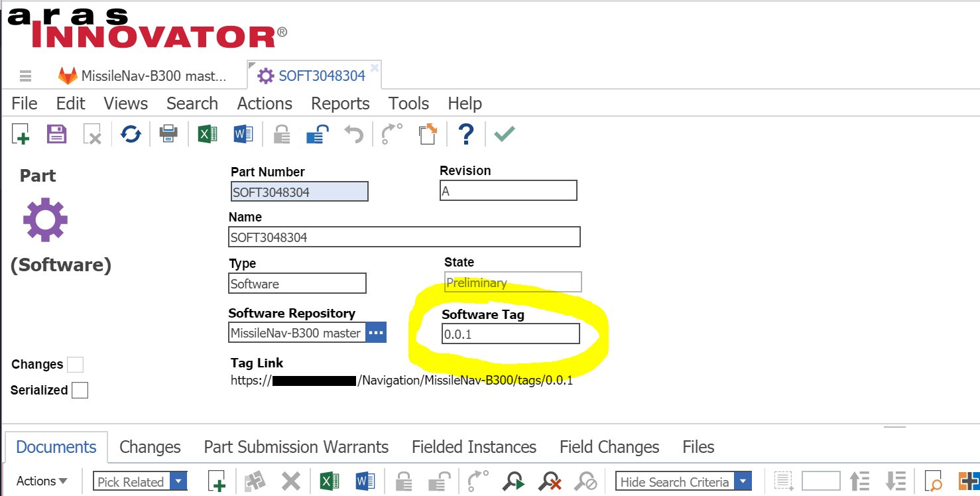
Task: Click the blue unlock padlock icon
Action: tap(318, 134)
